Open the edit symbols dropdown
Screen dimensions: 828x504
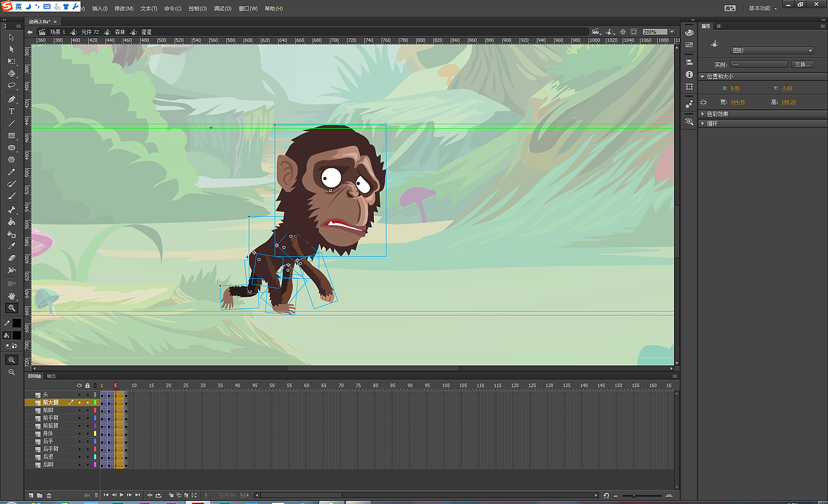(x=611, y=32)
